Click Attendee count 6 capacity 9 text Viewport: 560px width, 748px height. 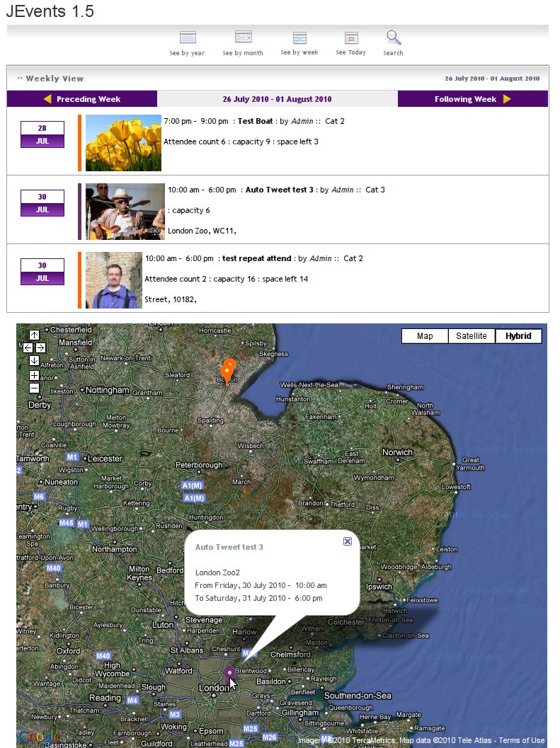[x=241, y=142]
